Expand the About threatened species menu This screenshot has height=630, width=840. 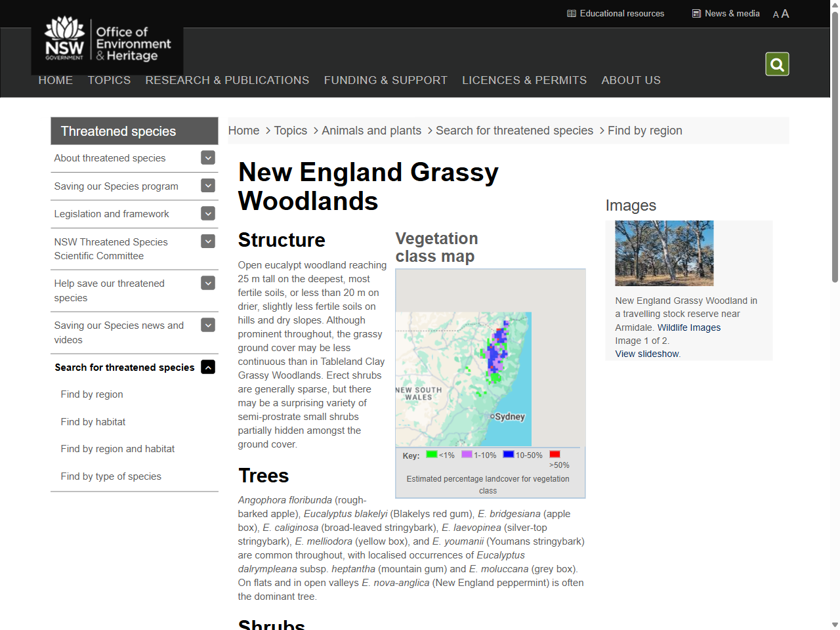pos(207,157)
